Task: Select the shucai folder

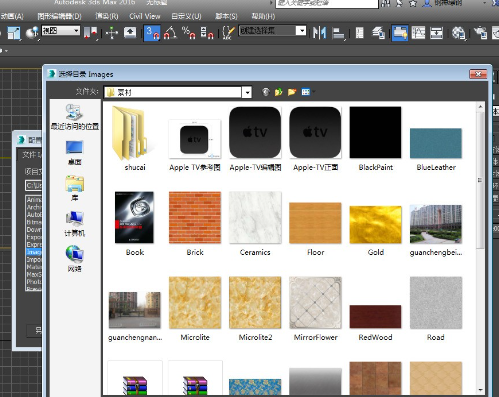Action: (135, 138)
